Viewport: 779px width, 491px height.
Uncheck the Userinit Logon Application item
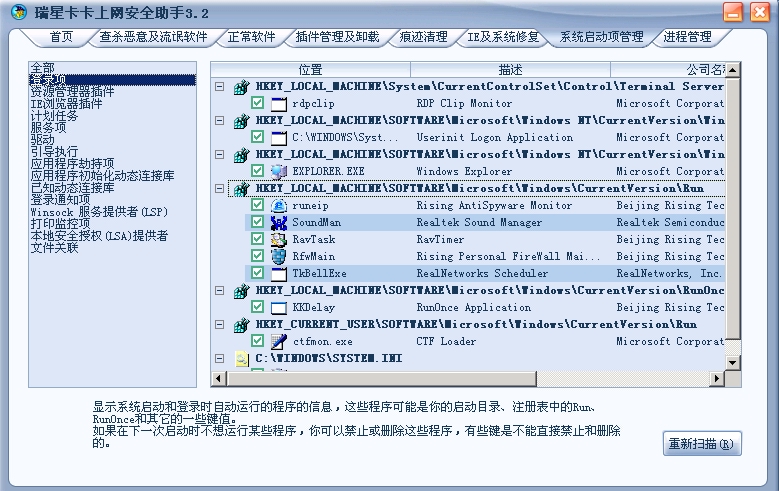[x=257, y=137]
